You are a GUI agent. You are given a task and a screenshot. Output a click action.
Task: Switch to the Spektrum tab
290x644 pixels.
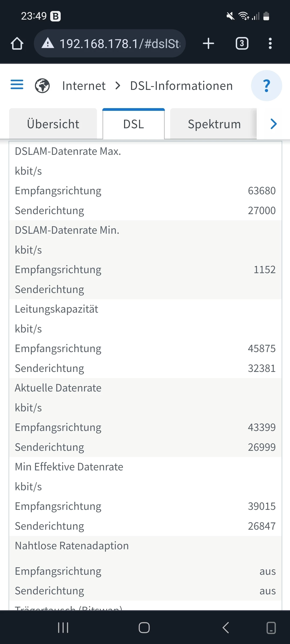(x=214, y=124)
